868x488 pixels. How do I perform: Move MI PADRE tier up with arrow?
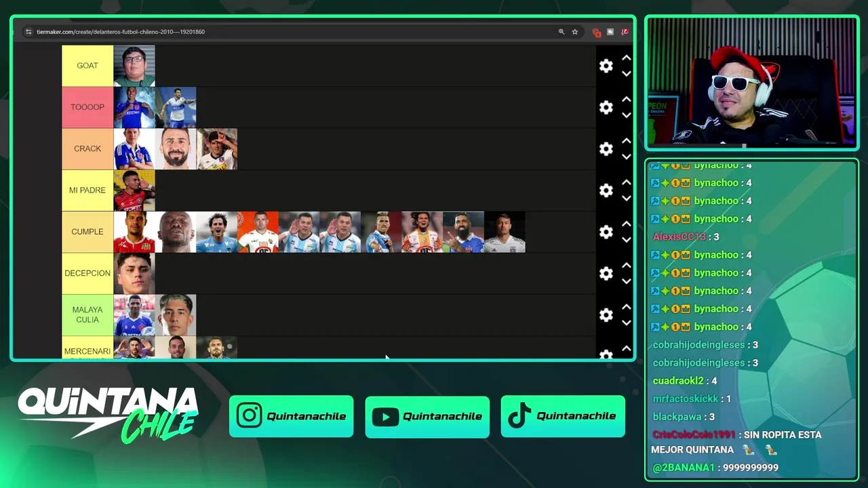click(627, 183)
